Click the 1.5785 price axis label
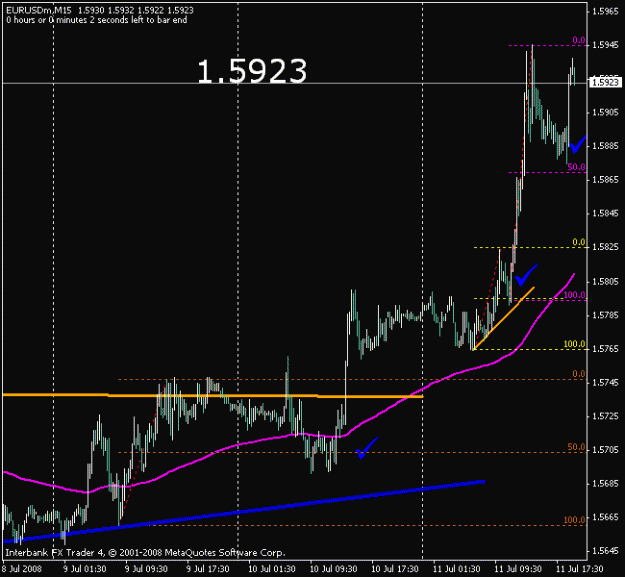625x577 pixels. coord(605,315)
